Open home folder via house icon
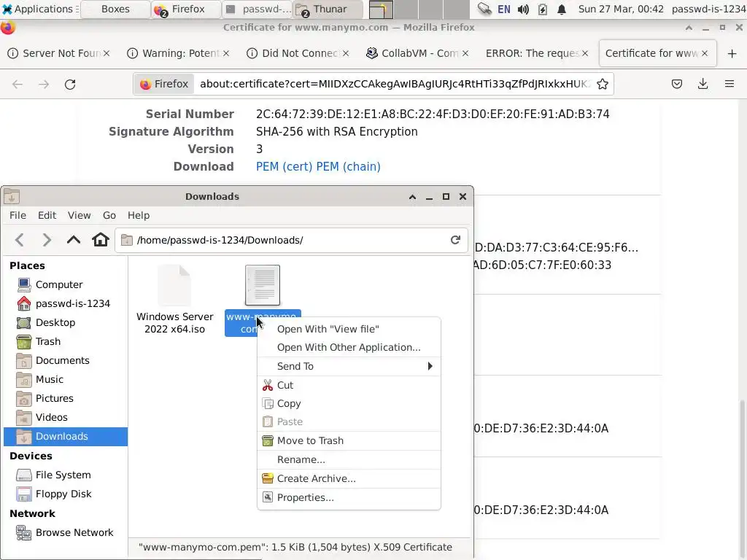The image size is (747, 560). pyautogui.click(x=101, y=239)
